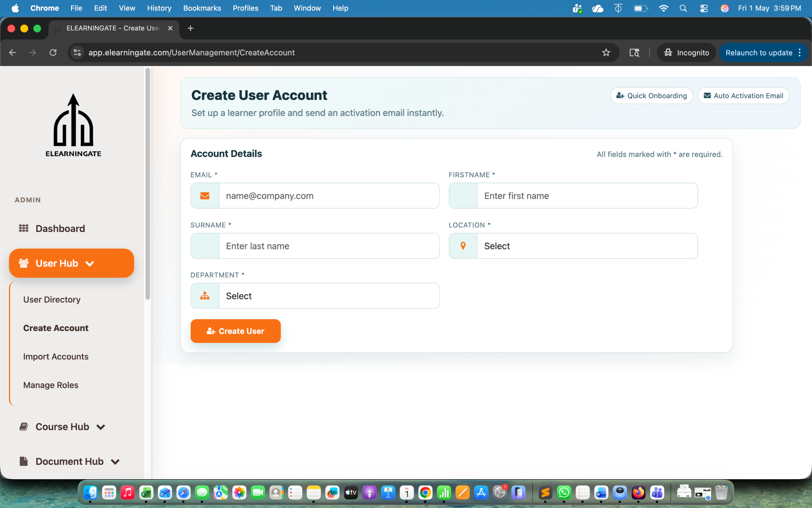
Task: Click the address bar URL
Action: point(191,52)
